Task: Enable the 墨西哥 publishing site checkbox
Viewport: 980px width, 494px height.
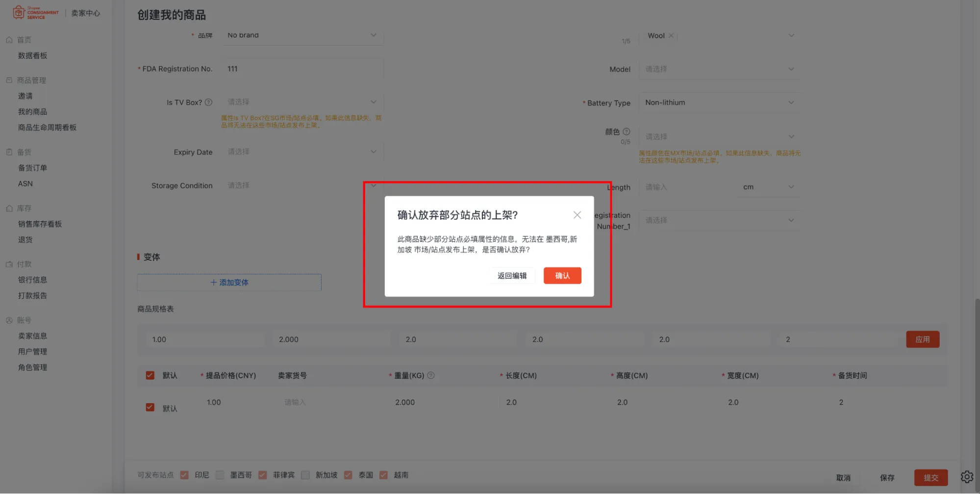Action: [x=220, y=474]
